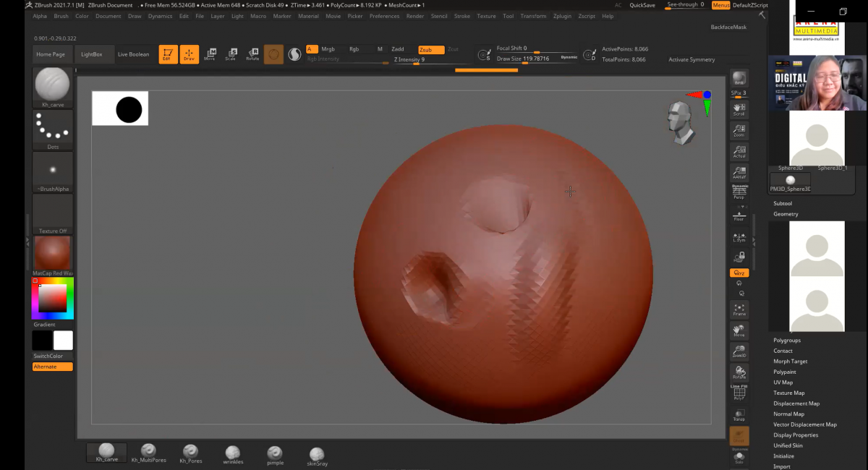Choose the Kh_carve brush thumbnail
The width and height of the screenshot is (868, 470).
52,87
